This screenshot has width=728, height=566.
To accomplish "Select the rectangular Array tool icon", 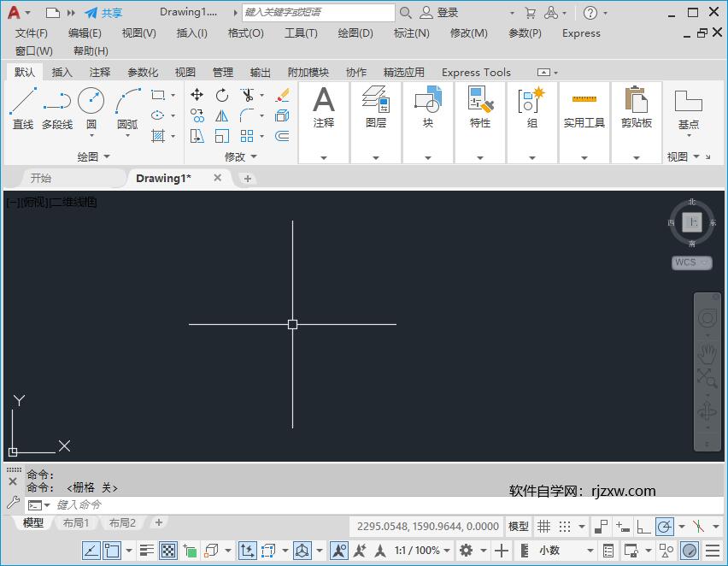I will 247,136.
